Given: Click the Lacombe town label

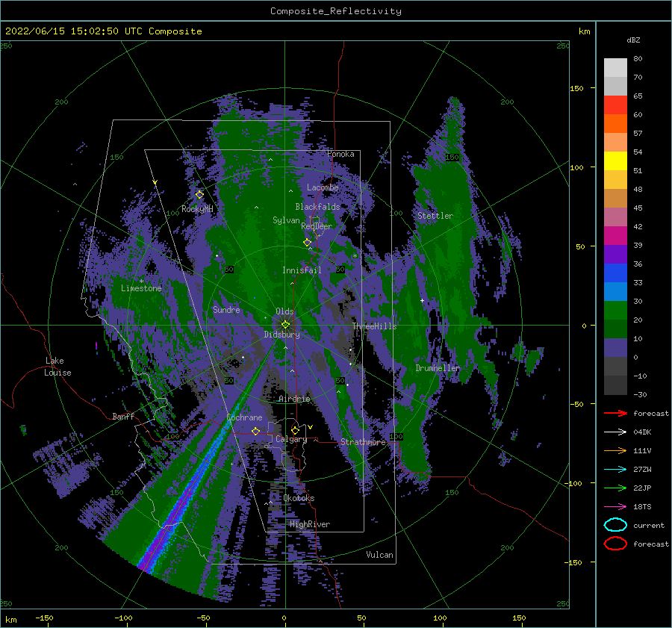Looking at the screenshot, I should [323, 187].
